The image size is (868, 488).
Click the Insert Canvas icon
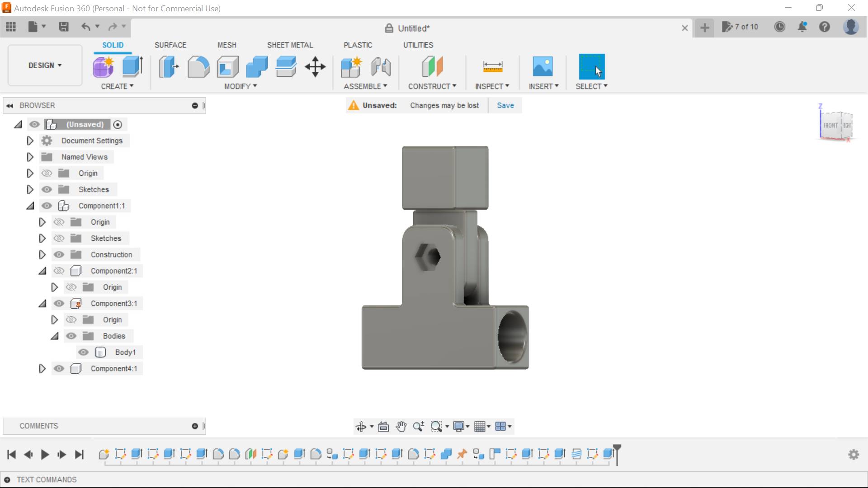[543, 66]
